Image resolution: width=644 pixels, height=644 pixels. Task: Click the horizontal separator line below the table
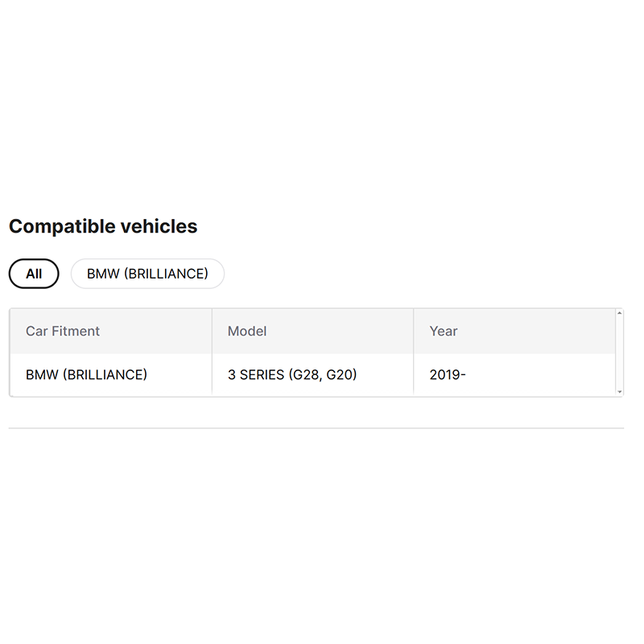316,428
